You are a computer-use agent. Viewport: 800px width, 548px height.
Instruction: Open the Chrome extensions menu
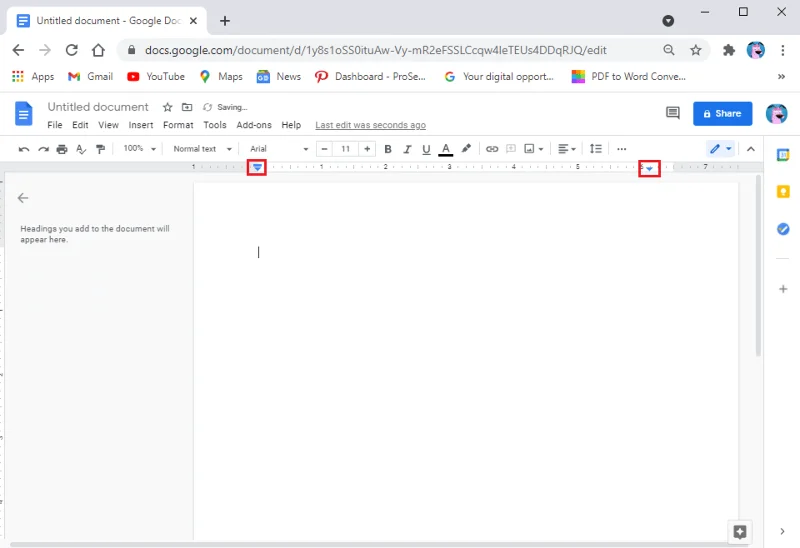pyautogui.click(x=729, y=50)
